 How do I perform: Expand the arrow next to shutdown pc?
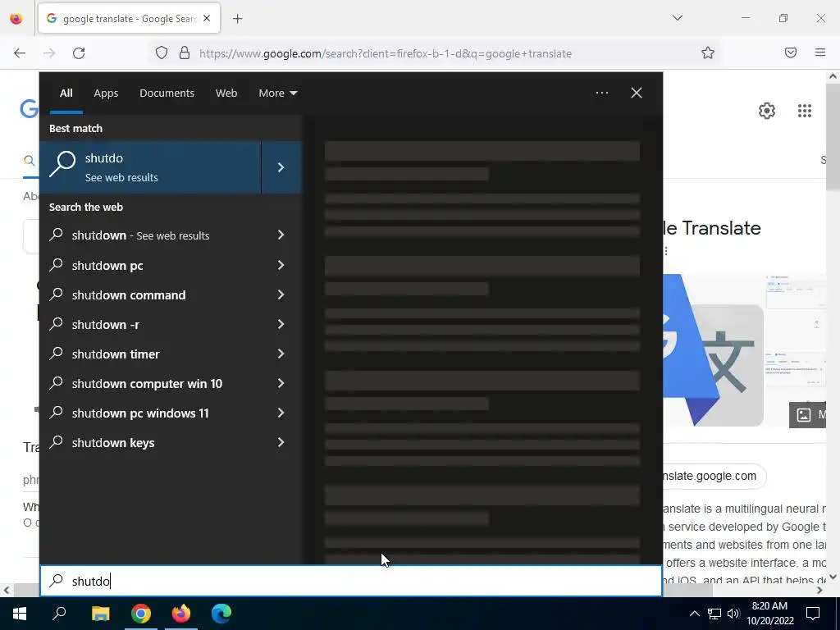[x=281, y=265]
